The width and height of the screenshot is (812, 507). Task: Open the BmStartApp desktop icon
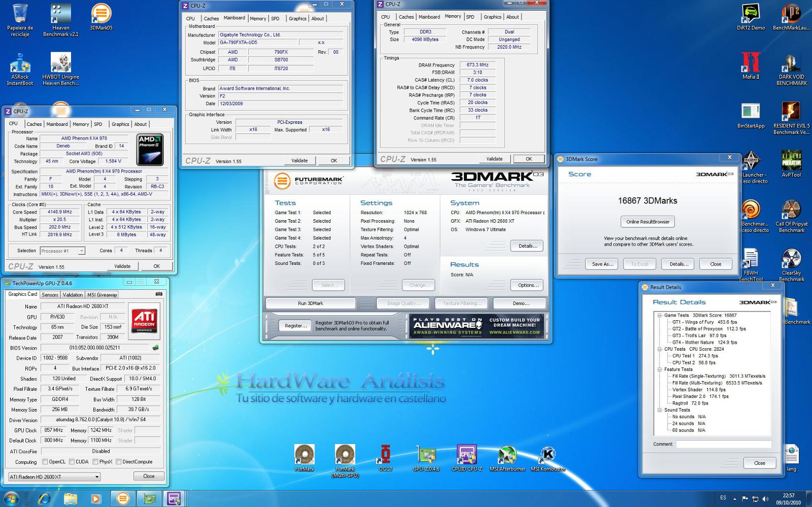(x=751, y=115)
